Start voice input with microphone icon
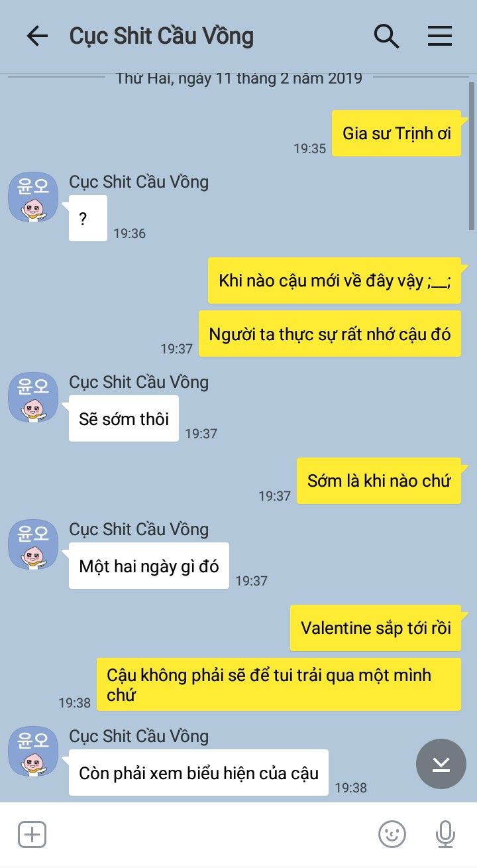This screenshot has height=868, width=477. click(x=445, y=834)
